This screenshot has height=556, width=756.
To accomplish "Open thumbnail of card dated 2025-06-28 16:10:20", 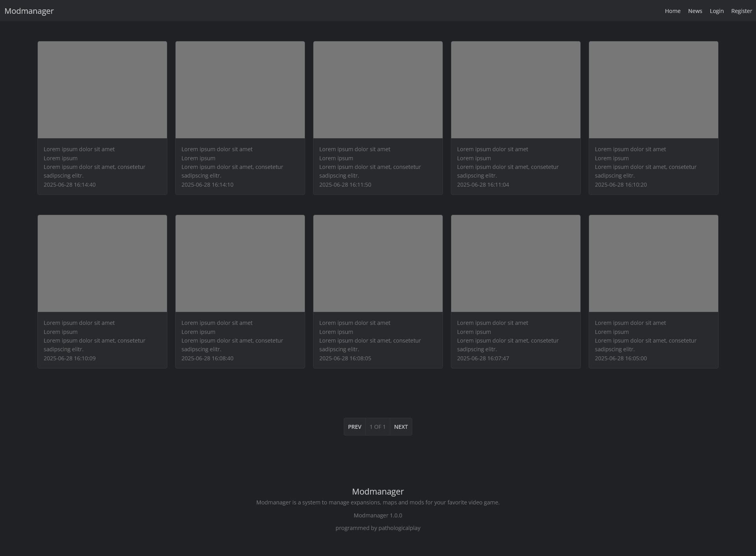I will (654, 90).
